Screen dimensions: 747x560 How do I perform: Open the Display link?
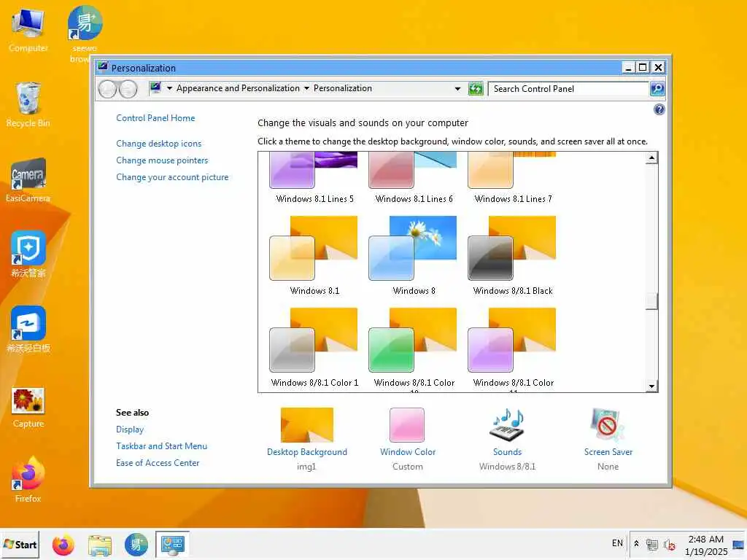(x=130, y=429)
